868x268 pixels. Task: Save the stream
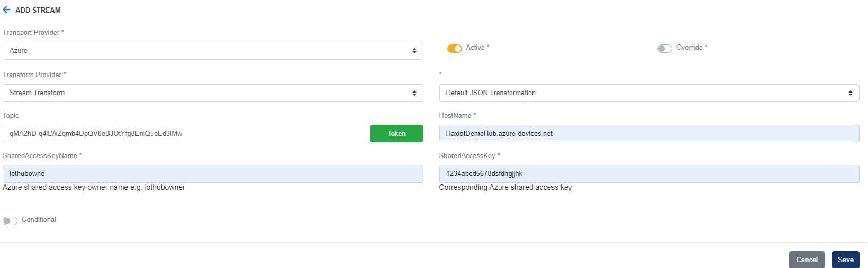(x=846, y=260)
